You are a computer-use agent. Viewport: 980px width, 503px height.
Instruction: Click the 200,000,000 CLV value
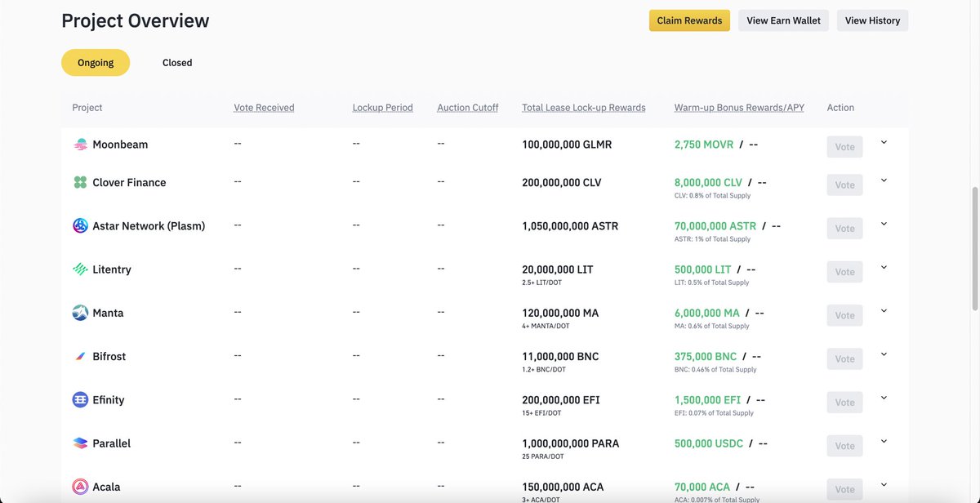(562, 183)
